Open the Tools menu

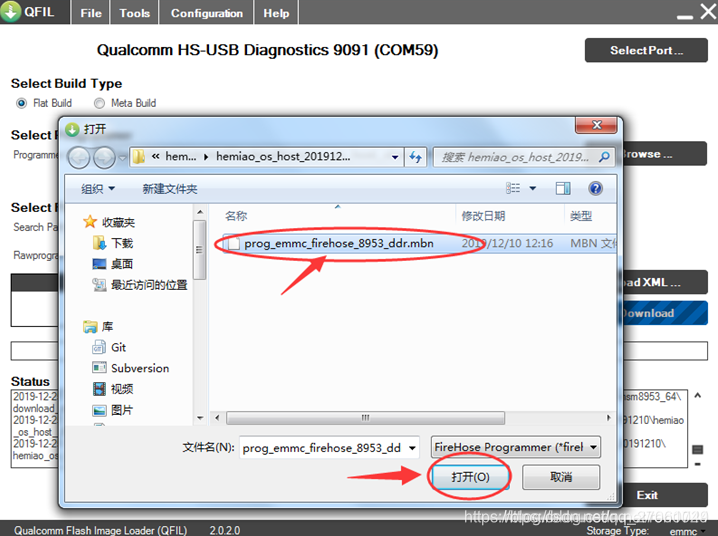(135, 13)
